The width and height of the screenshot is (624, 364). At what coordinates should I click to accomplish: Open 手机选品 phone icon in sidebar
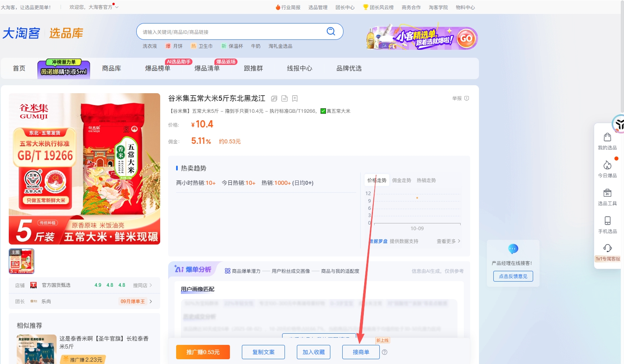coord(607,221)
